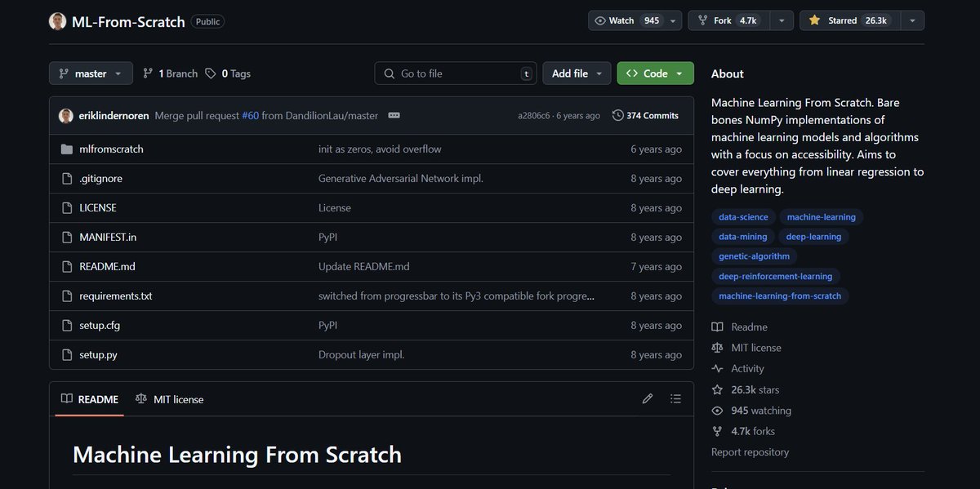Expand the Starred button dropdown arrow
This screenshot has width=980, height=489.
pyautogui.click(x=912, y=20)
